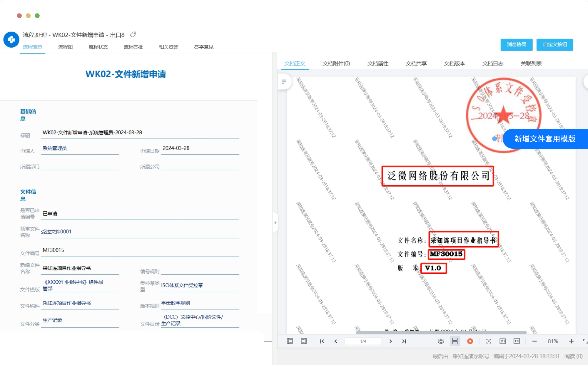Toggle continuous page scroll mode
588x365 pixels.
pyautogui.click(x=455, y=341)
